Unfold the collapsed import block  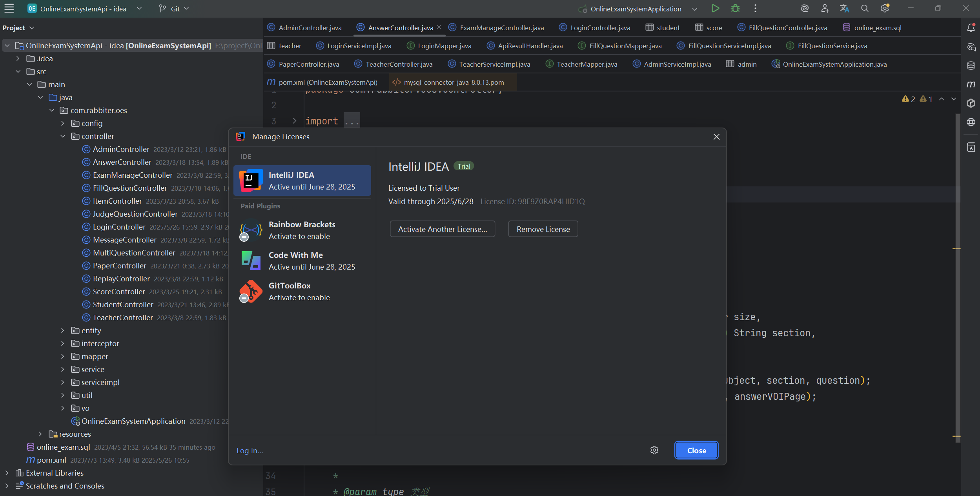(295, 121)
